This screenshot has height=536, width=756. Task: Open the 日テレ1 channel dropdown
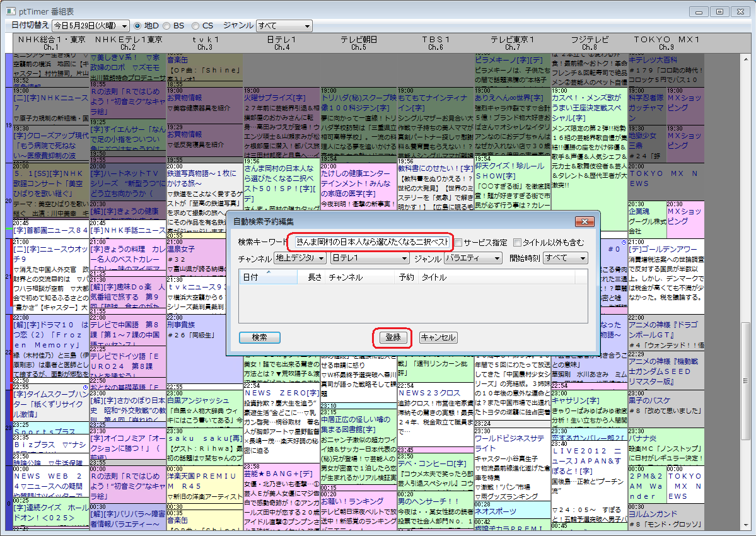point(369,258)
